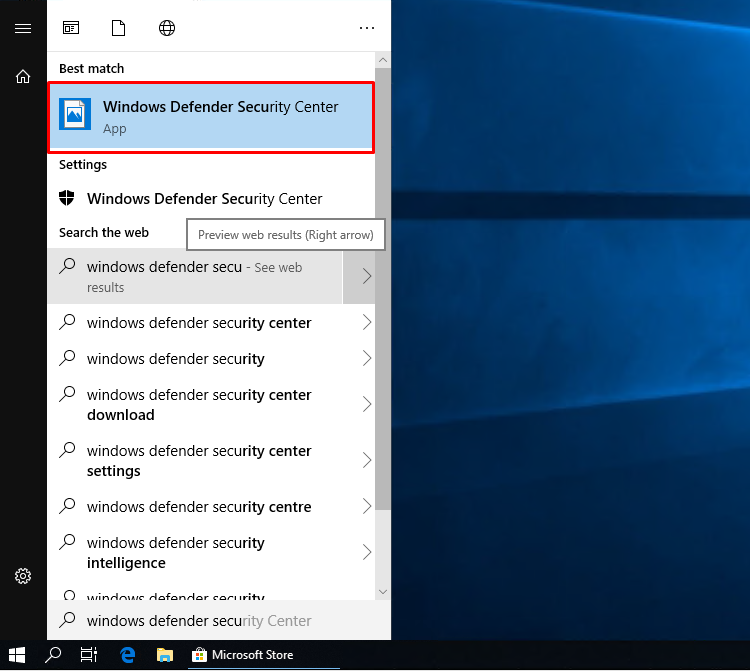The image size is (750, 672).
Task: Open more filters ellipsis menu
Action: click(x=367, y=28)
